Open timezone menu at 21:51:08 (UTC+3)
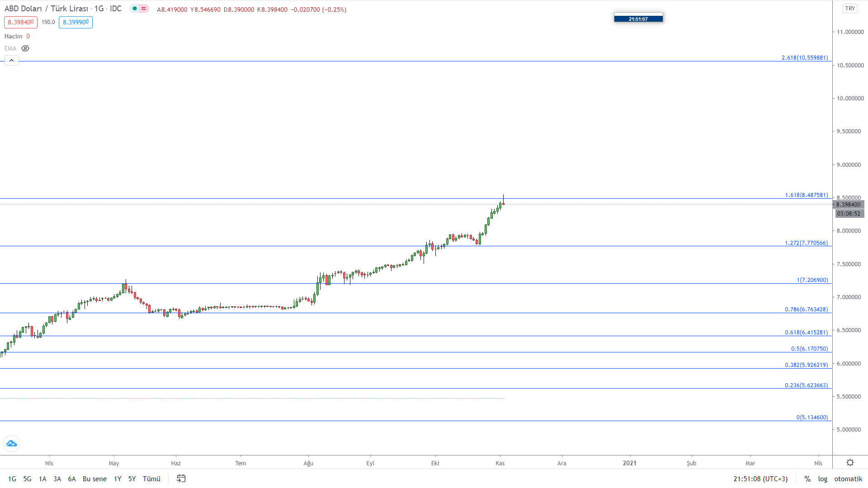 (x=760, y=479)
